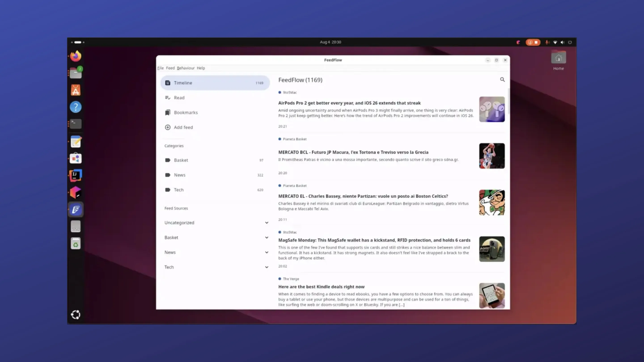Click the Activities workspace indicator
The image size is (644, 362).
(x=78, y=42)
